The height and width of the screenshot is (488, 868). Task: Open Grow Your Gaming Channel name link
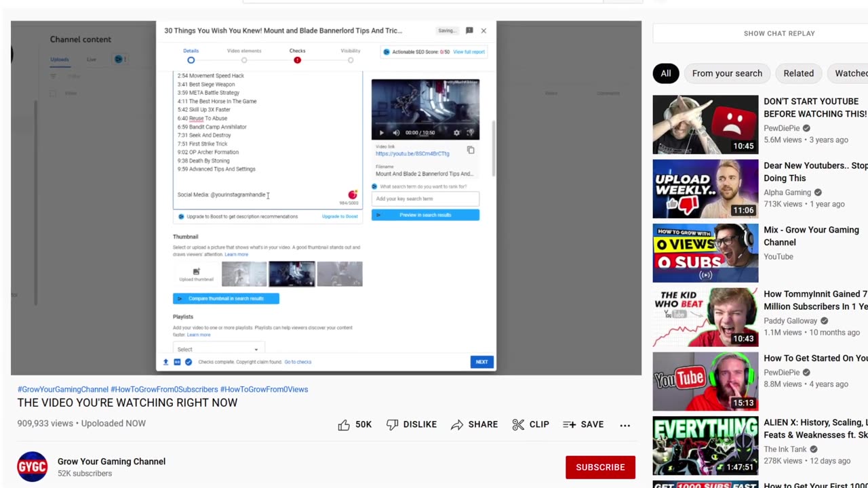111,462
